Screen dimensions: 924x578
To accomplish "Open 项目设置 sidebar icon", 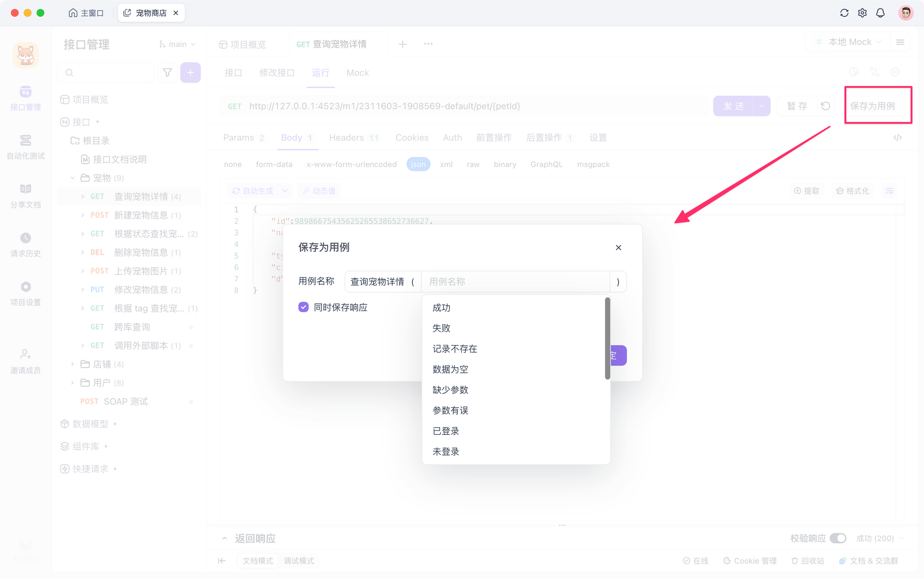I will coord(26,294).
